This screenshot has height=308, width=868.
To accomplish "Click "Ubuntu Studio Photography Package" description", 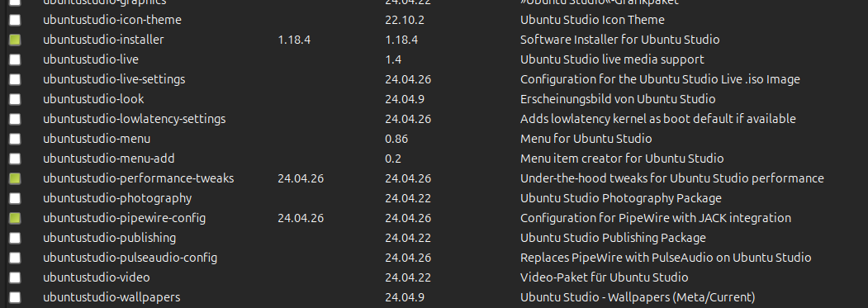I will click(x=621, y=198).
